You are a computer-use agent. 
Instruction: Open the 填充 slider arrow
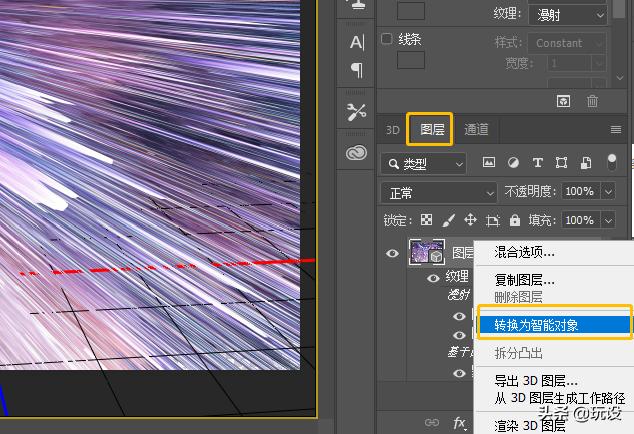[609, 220]
